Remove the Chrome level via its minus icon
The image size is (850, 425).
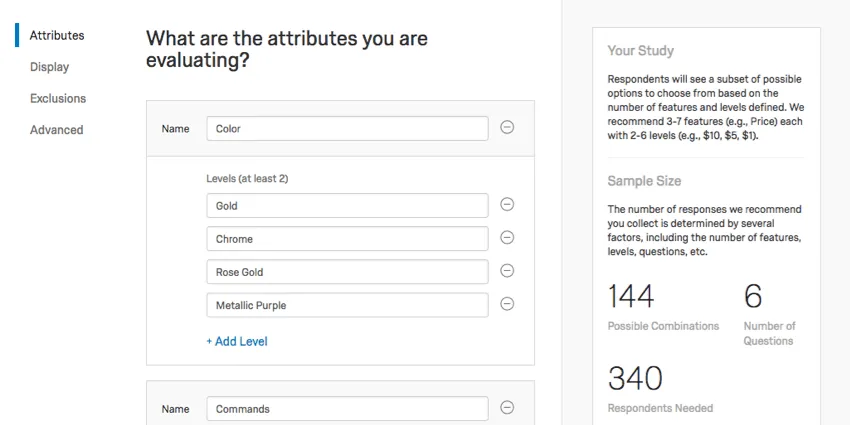[x=507, y=238]
